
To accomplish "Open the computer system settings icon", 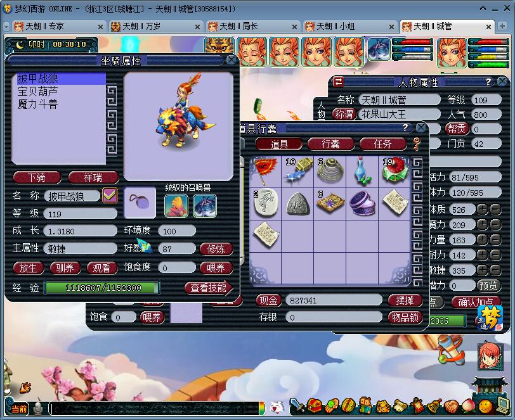I will [502, 405].
